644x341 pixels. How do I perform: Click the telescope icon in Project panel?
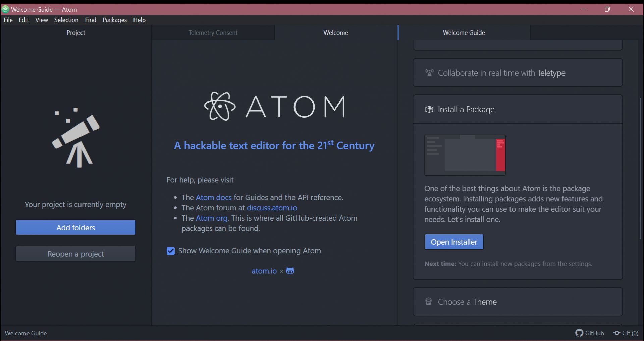coord(76,138)
